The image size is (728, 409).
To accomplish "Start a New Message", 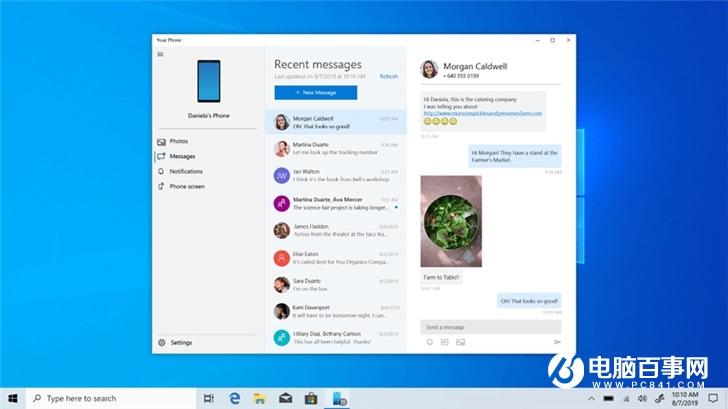I will 316,92.
